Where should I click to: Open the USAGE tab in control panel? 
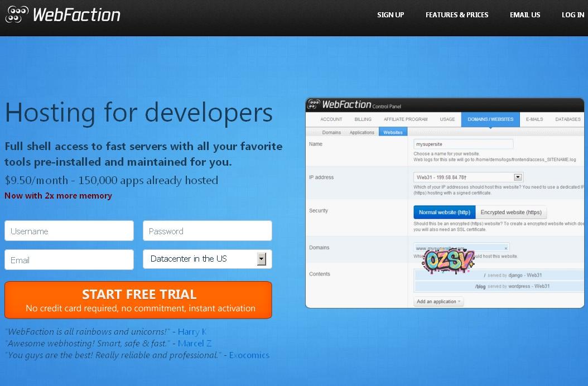[x=447, y=119]
